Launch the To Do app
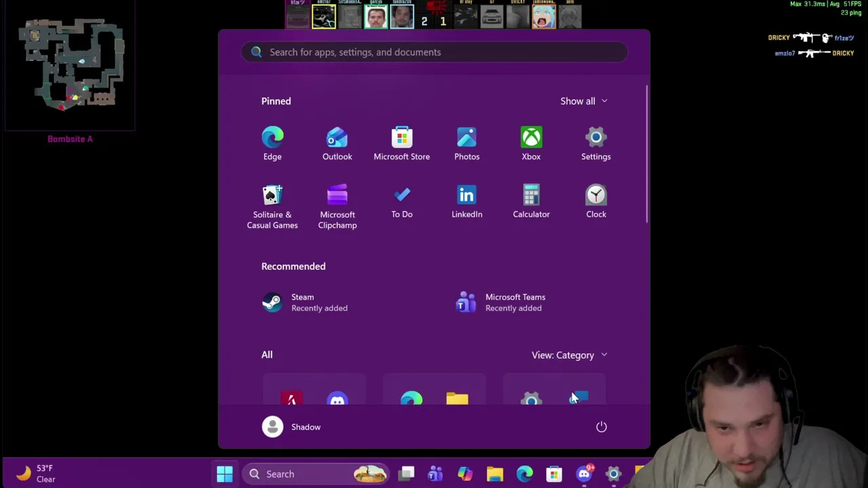The width and height of the screenshot is (868, 488). (x=401, y=203)
